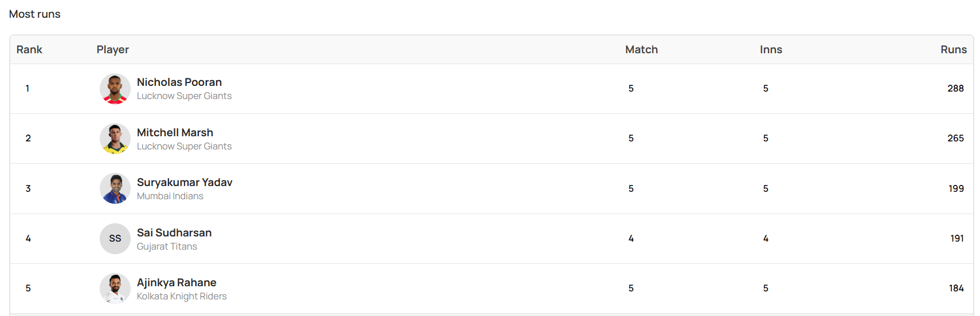Click the Match column header
This screenshot has width=980, height=316.
coord(641,50)
